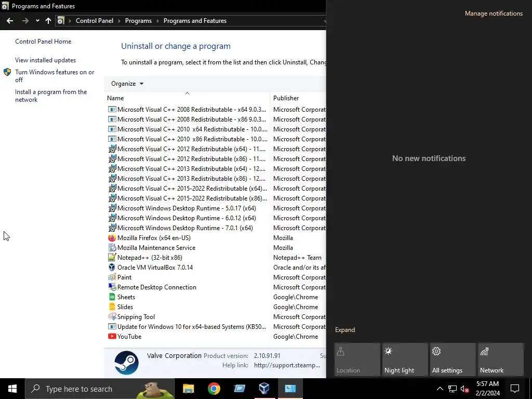Click Programs and Features breadcrumb
The width and height of the screenshot is (532, 399).
tap(195, 21)
